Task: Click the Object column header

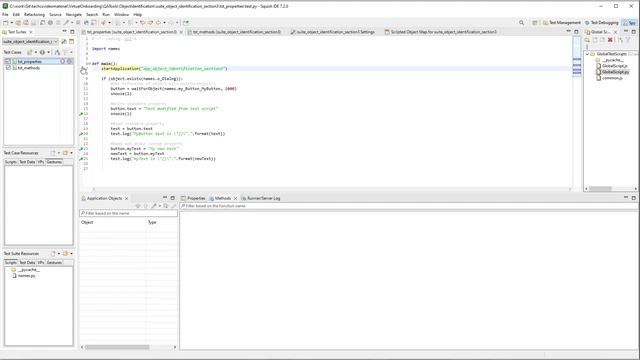Action: 112,222
